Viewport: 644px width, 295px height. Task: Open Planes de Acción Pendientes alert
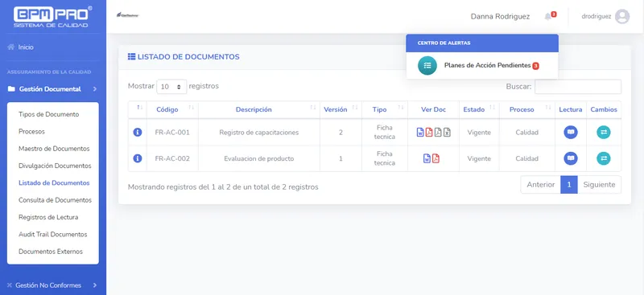coord(481,66)
